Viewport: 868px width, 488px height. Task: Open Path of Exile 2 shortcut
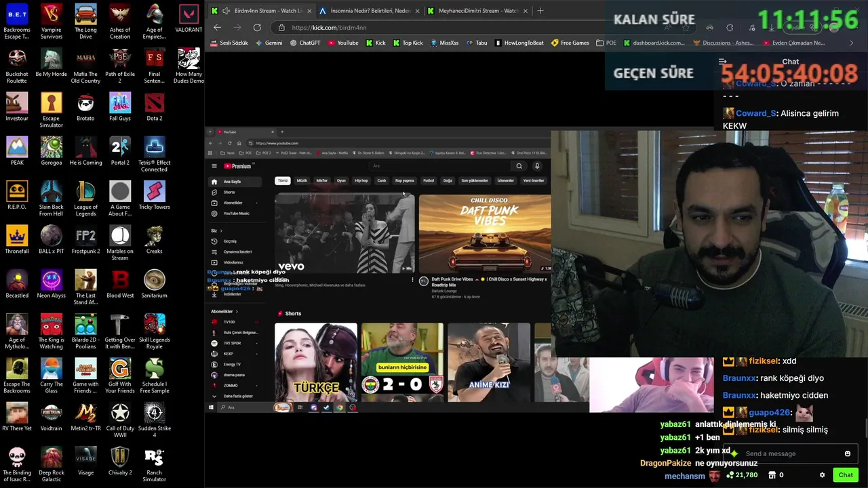pyautogui.click(x=120, y=66)
